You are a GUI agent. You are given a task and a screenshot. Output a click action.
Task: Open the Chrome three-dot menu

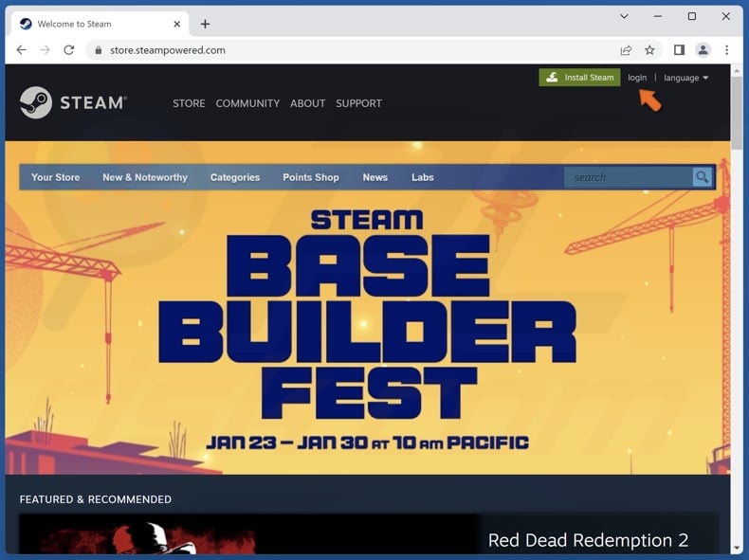pos(726,49)
